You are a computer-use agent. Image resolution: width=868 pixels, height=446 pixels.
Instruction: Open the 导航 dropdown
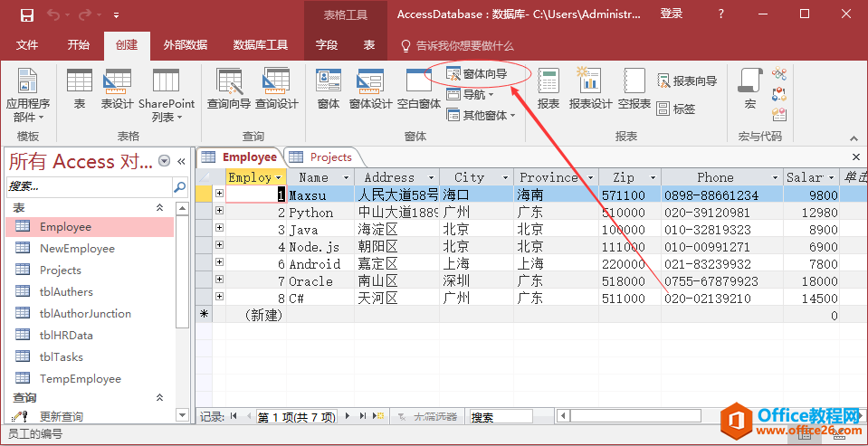coord(471,95)
